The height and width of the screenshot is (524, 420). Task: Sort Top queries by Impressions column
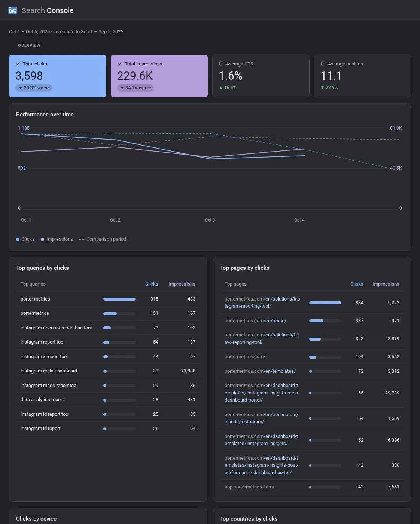[182, 284]
